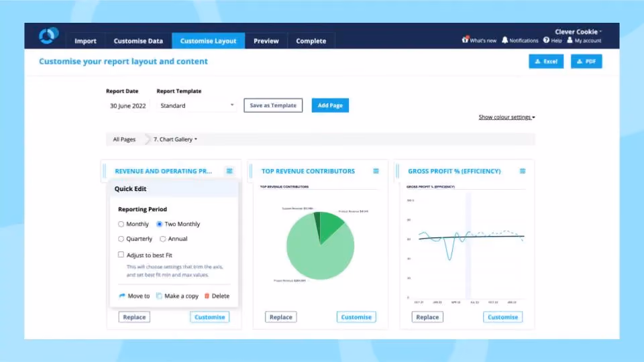This screenshot has height=362, width=644.
Task: Open hamburger menu on Top Revenue Contributors
Action: coord(376,171)
